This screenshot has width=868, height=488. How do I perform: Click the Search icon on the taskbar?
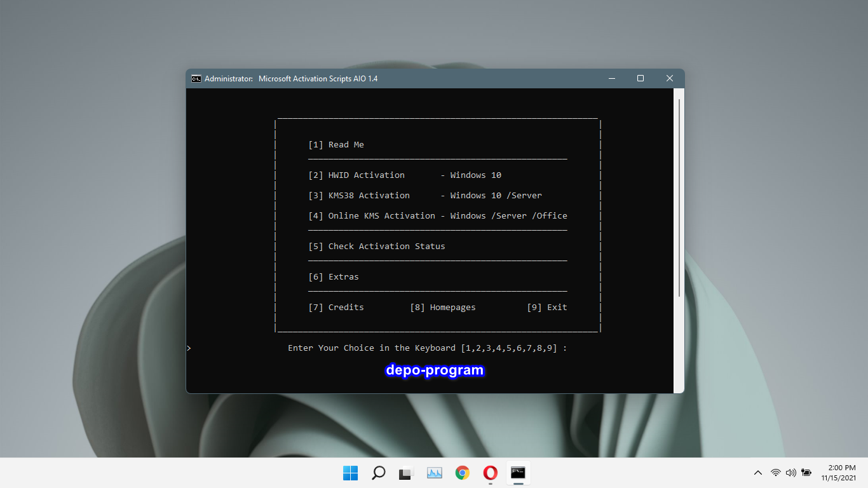point(378,473)
